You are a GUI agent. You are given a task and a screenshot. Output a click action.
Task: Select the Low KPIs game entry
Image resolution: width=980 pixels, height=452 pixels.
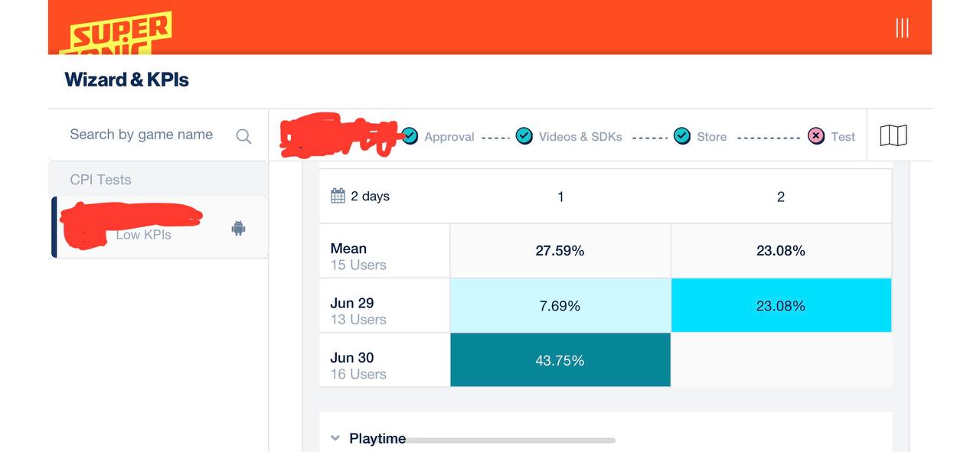click(143, 227)
